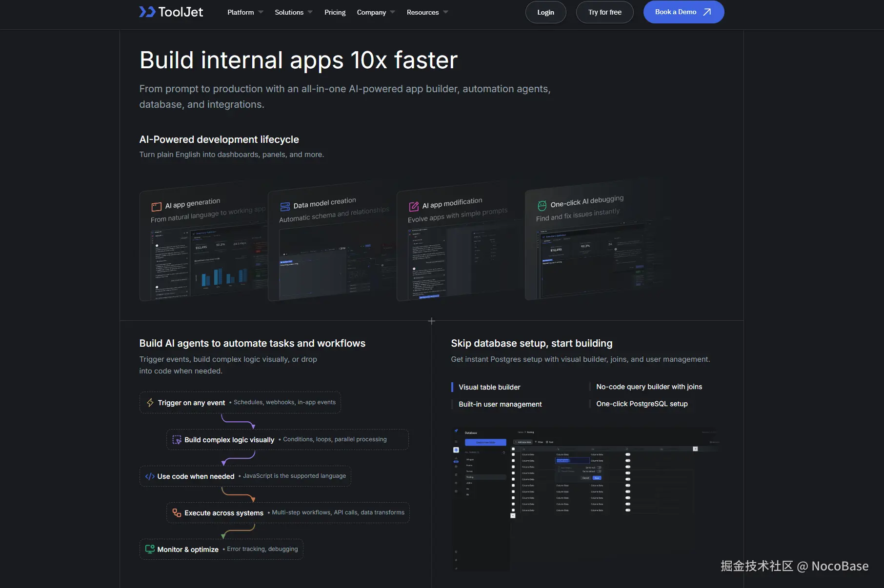Click 'Multi-step workflows, API calls, data transforms' text

tap(338, 512)
